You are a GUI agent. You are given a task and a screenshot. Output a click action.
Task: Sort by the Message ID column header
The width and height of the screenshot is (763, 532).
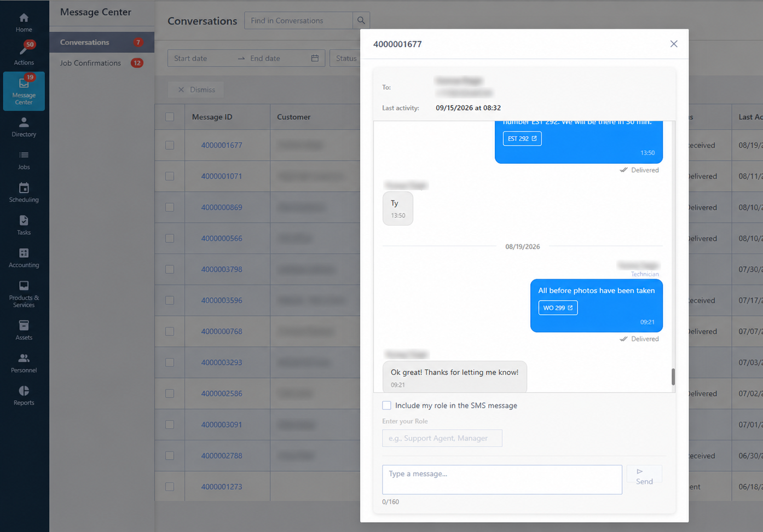tap(212, 117)
